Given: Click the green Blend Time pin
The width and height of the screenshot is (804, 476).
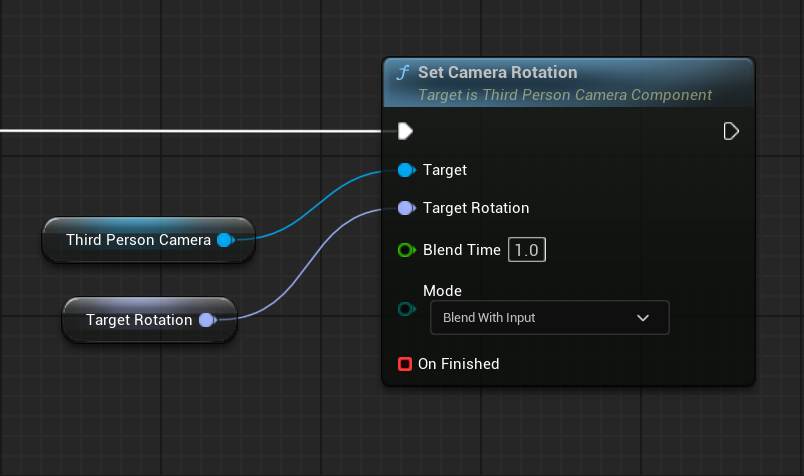Looking at the screenshot, I should [x=406, y=250].
